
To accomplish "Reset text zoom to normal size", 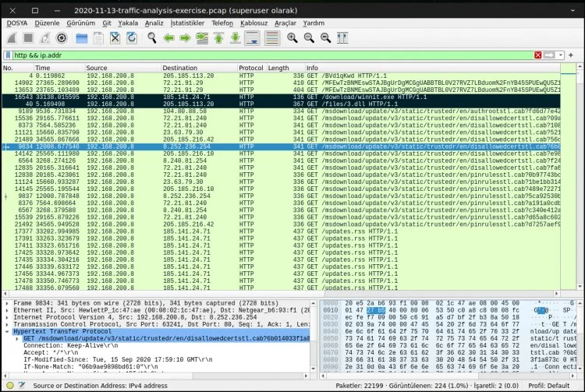I will (326, 38).
